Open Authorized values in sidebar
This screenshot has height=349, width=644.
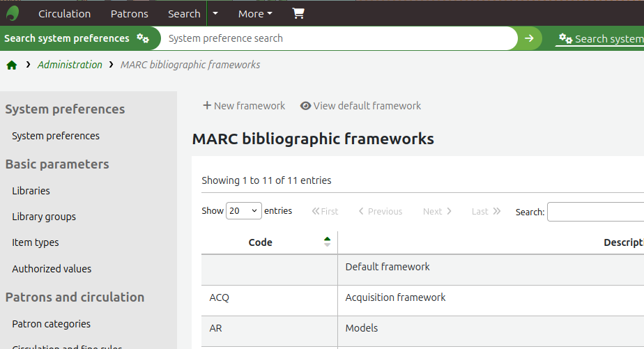52,269
